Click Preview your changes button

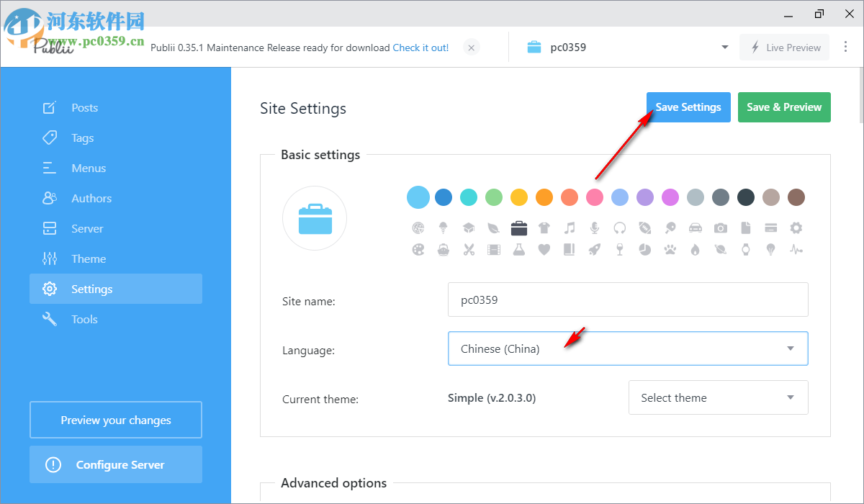(116, 420)
